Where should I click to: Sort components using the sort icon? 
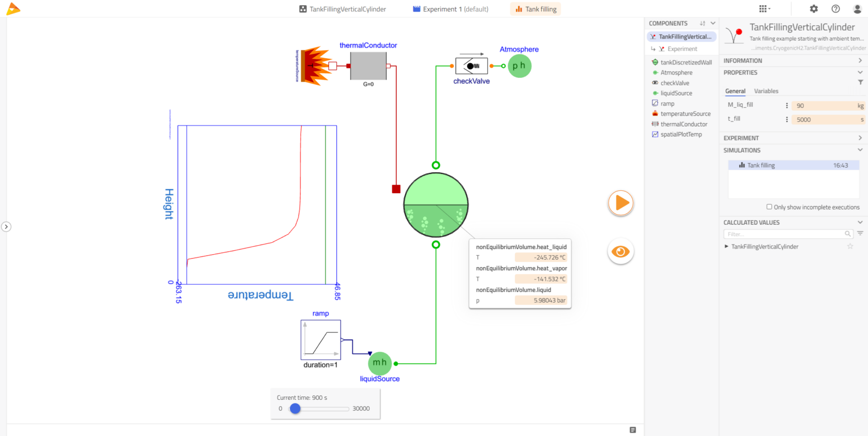pyautogui.click(x=702, y=23)
